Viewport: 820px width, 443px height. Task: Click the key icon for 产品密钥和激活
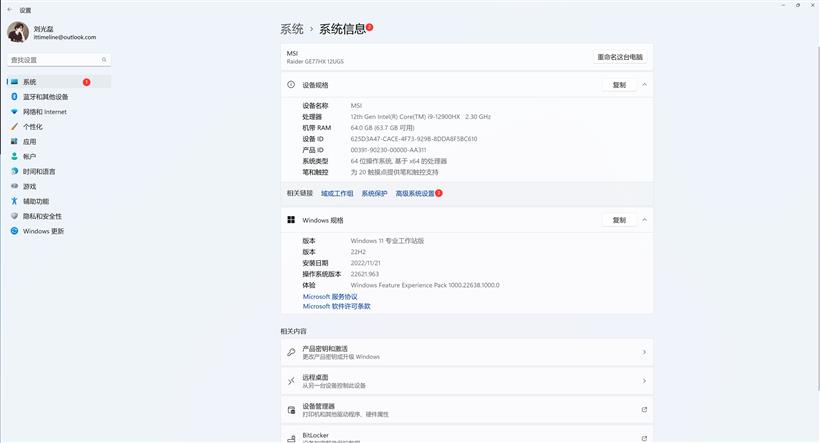[291, 352]
